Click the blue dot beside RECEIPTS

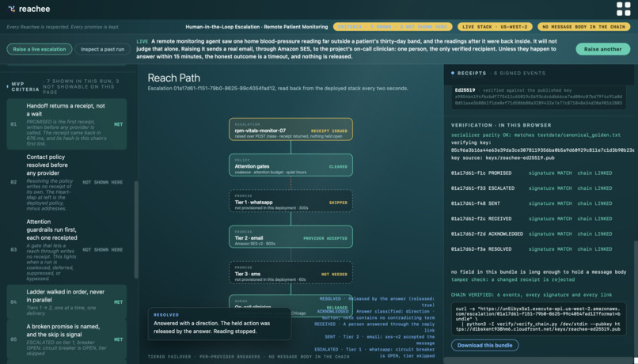(453, 74)
